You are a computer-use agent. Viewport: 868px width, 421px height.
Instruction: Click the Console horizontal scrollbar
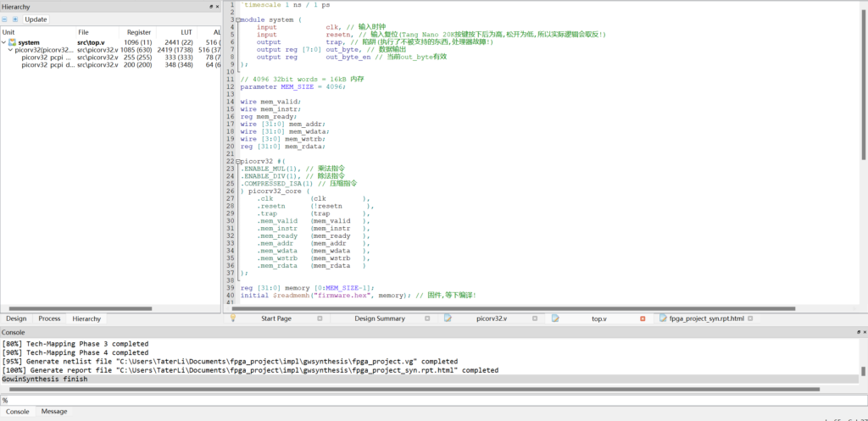point(414,390)
